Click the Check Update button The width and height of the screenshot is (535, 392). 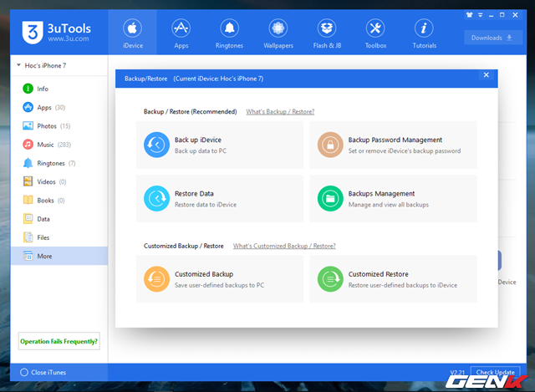point(496,372)
